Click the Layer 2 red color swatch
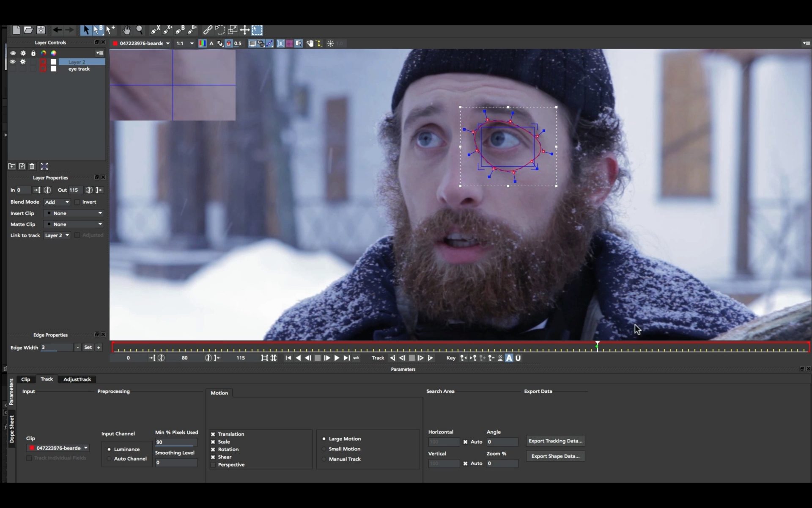This screenshot has height=508, width=812. click(x=43, y=62)
